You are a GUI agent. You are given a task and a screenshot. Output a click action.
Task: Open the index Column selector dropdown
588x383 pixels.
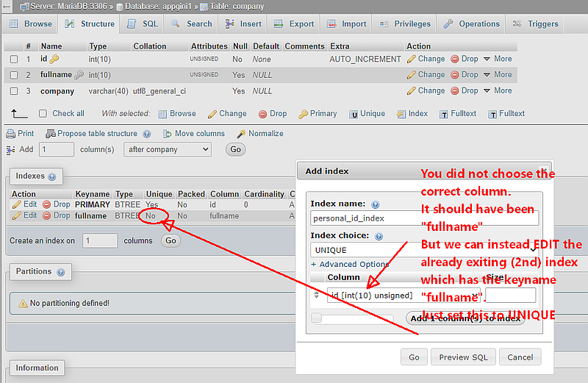coord(404,296)
